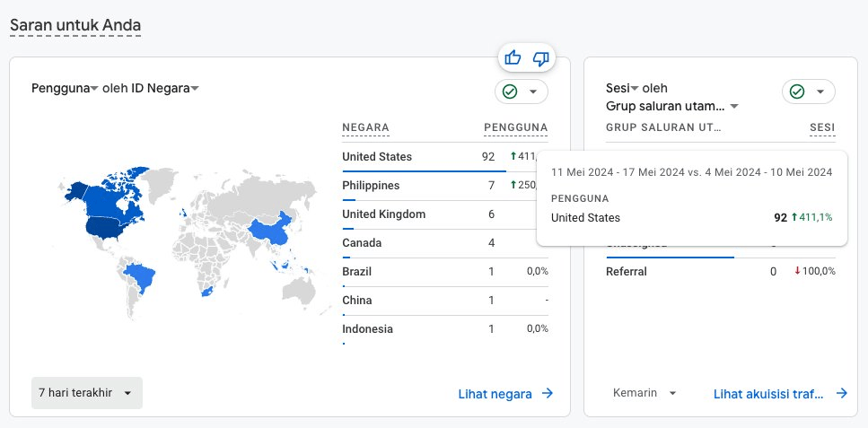
Task: Click green check icon on Pengguna card
Action: 510,92
